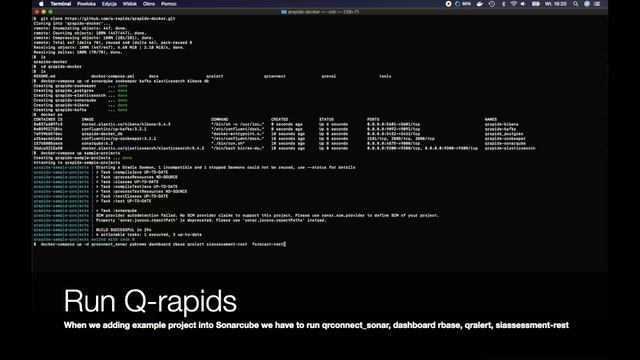Click the clock showing Wt. 16:20

point(556,4)
